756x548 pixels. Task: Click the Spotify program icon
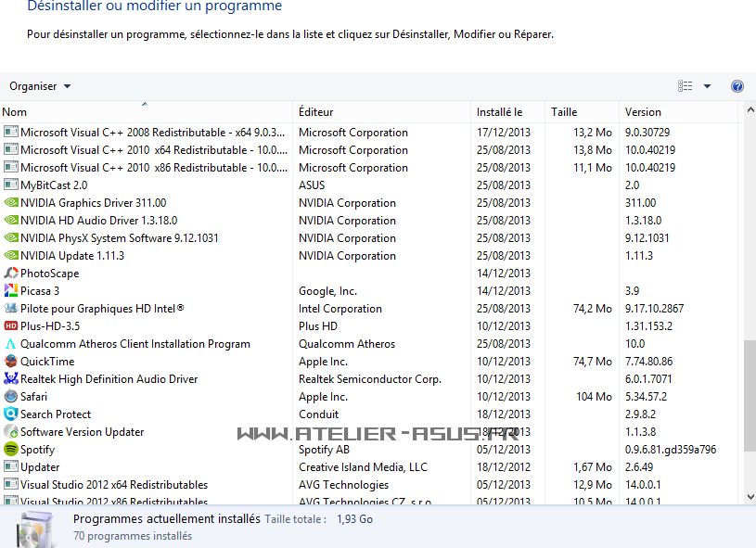(11, 450)
